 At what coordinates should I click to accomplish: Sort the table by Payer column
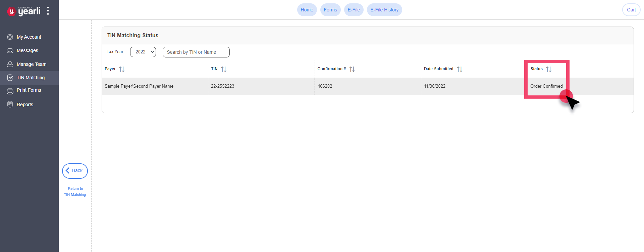(x=122, y=69)
